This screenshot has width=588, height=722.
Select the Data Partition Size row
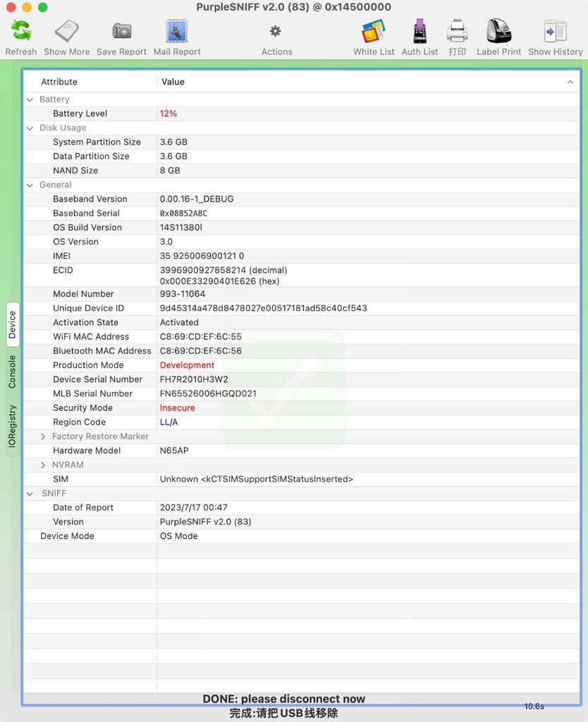pos(301,157)
